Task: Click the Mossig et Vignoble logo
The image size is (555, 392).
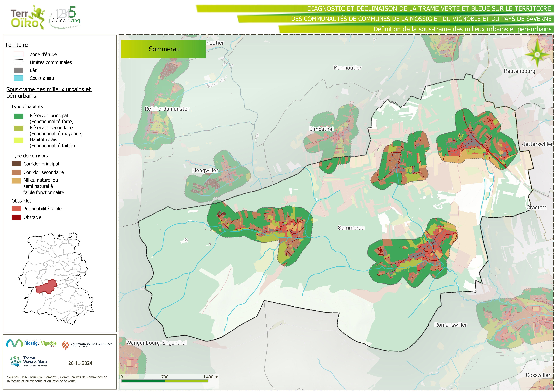Action: pyautogui.click(x=31, y=343)
